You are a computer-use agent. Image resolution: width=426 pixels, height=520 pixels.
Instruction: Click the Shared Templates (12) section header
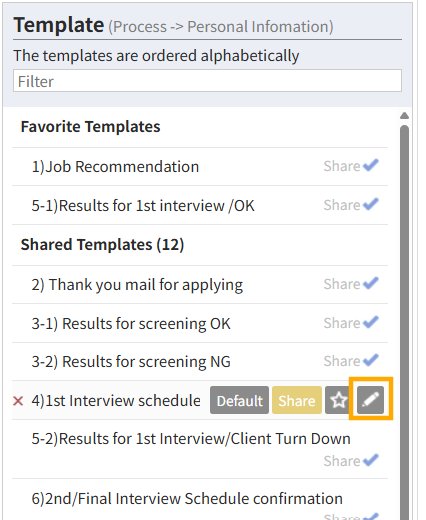(x=102, y=245)
